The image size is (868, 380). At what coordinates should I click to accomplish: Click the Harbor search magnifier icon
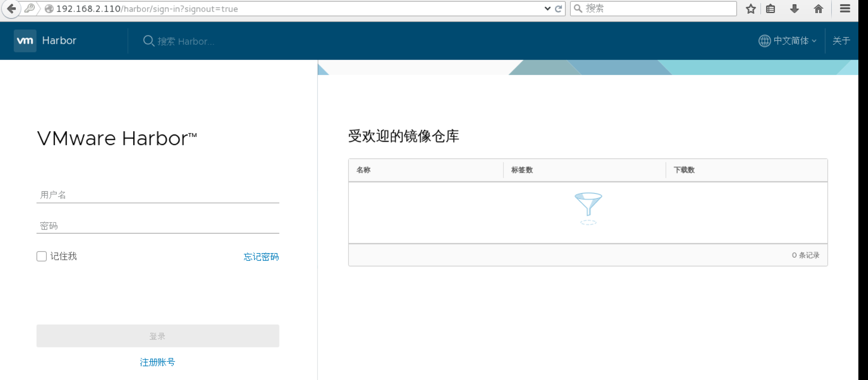[148, 41]
